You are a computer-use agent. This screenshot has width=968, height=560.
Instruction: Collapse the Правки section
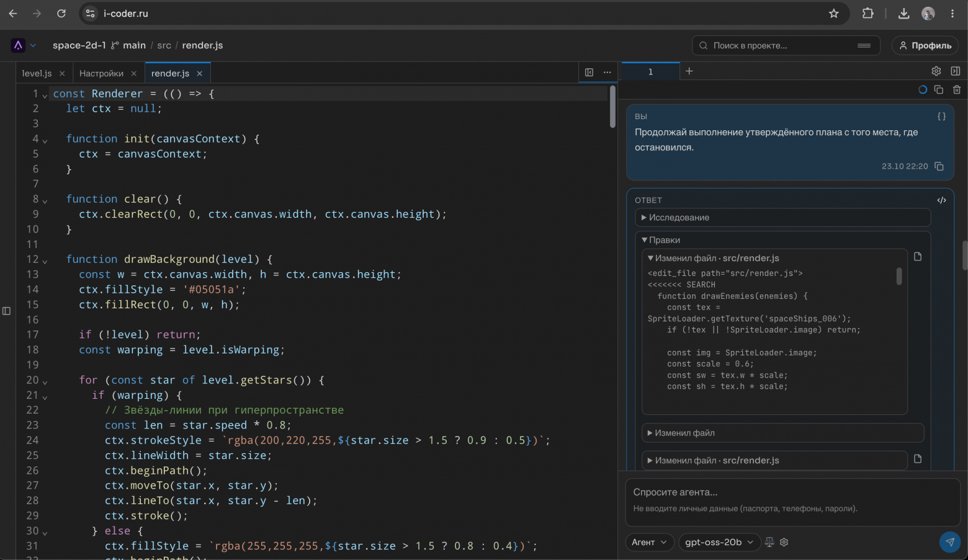[661, 240]
